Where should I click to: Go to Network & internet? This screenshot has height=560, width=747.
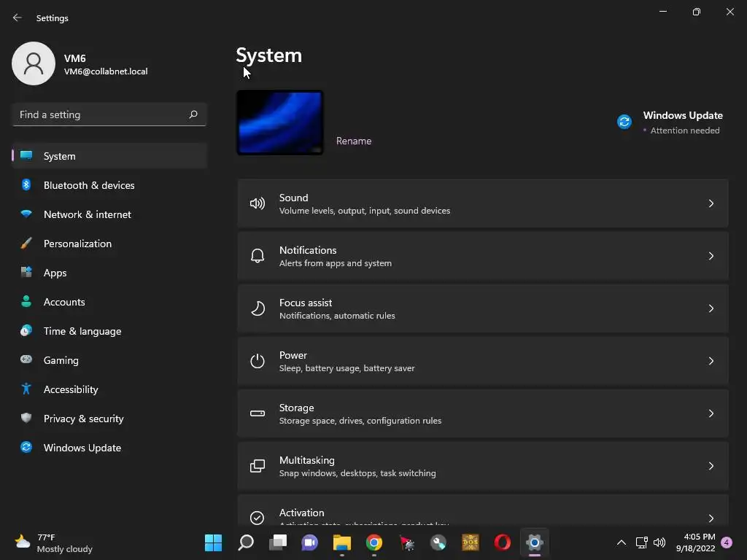tap(109, 214)
